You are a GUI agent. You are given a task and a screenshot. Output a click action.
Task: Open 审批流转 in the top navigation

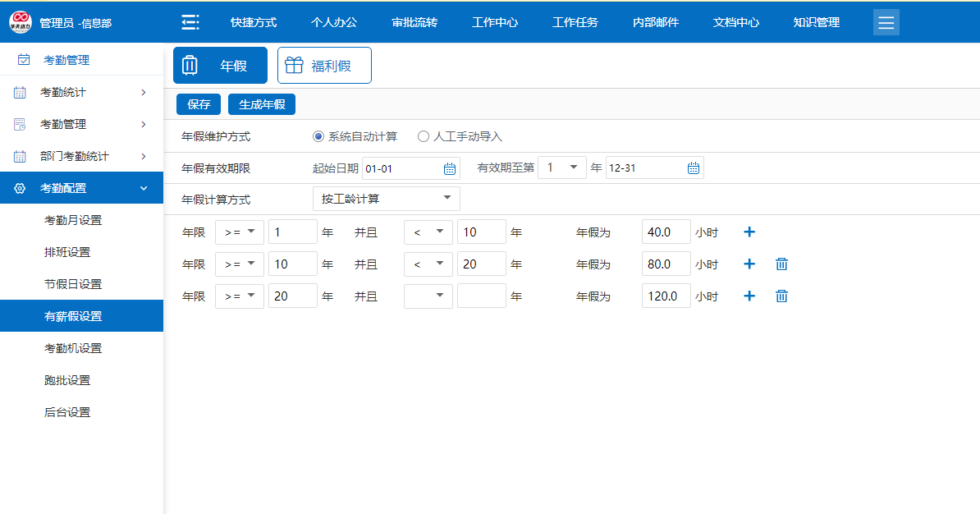pyautogui.click(x=414, y=22)
